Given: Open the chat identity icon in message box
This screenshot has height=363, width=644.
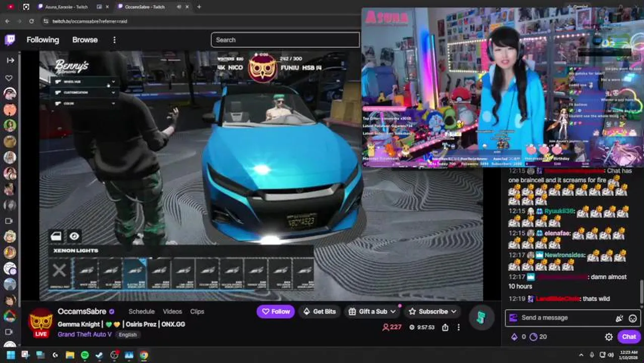Looking at the screenshot, I should click(513, 318).
